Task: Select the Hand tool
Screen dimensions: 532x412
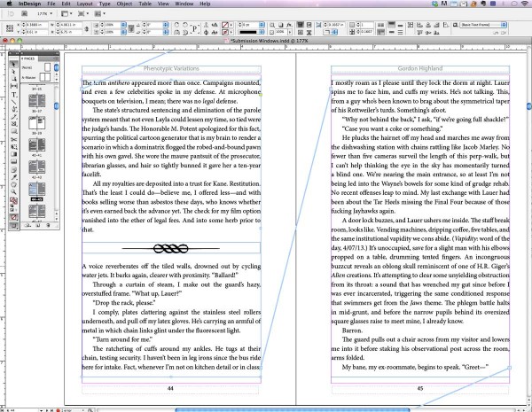Action: (13, 184)
